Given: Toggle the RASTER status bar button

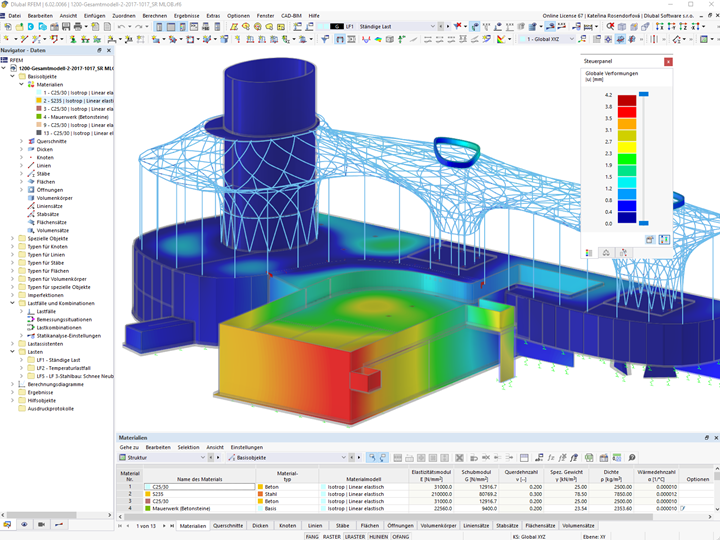Looking at the screenshot, I should click(332, 536).
